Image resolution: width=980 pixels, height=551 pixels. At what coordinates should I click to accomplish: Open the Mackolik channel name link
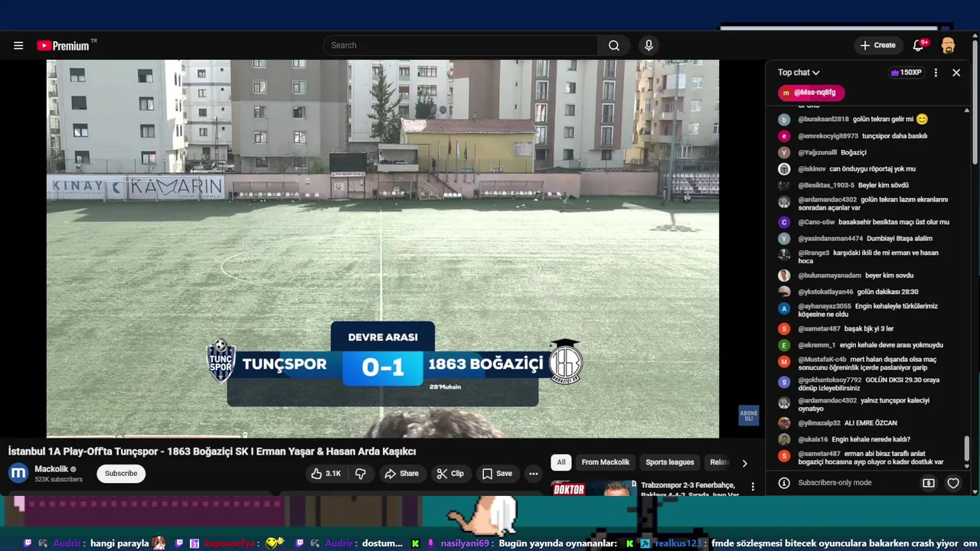click(51, 469)
